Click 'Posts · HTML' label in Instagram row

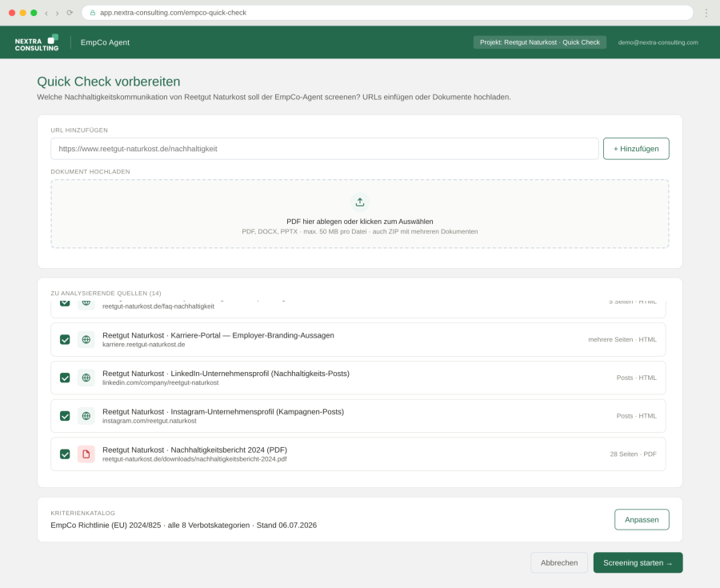click(636, 416)
